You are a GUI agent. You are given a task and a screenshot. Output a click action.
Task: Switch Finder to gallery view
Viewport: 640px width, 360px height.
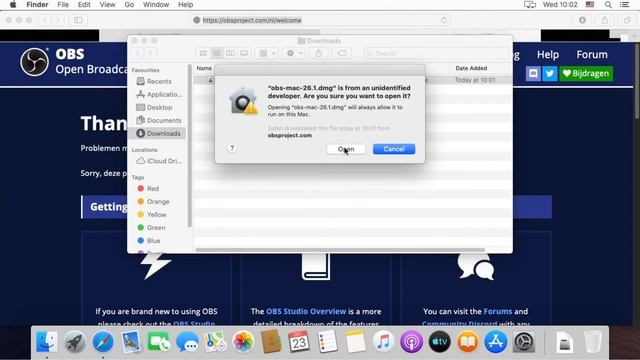coord(244,53)
